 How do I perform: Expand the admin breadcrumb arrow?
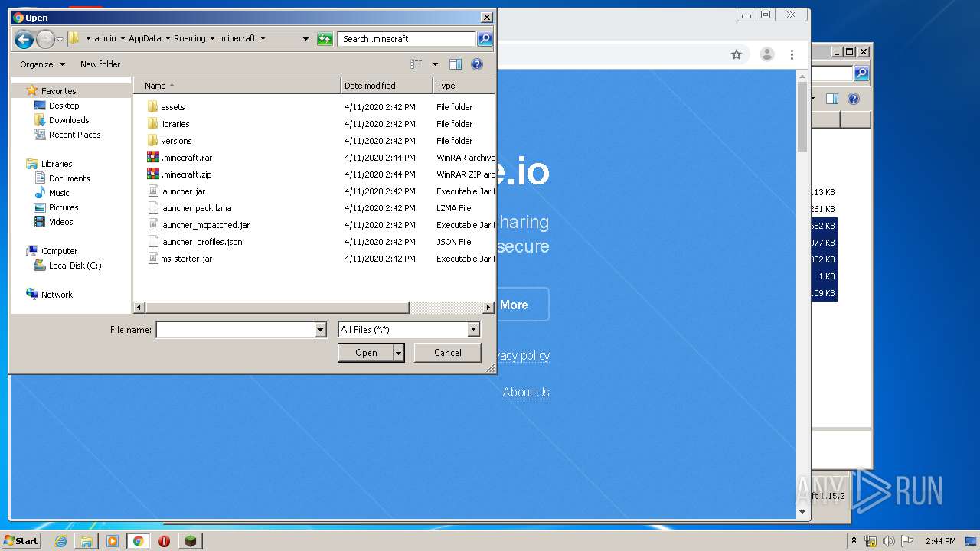122,38
